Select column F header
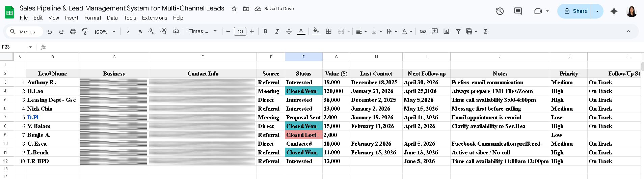The width and height of the screenshot is (644, 179). pos(303,57)
